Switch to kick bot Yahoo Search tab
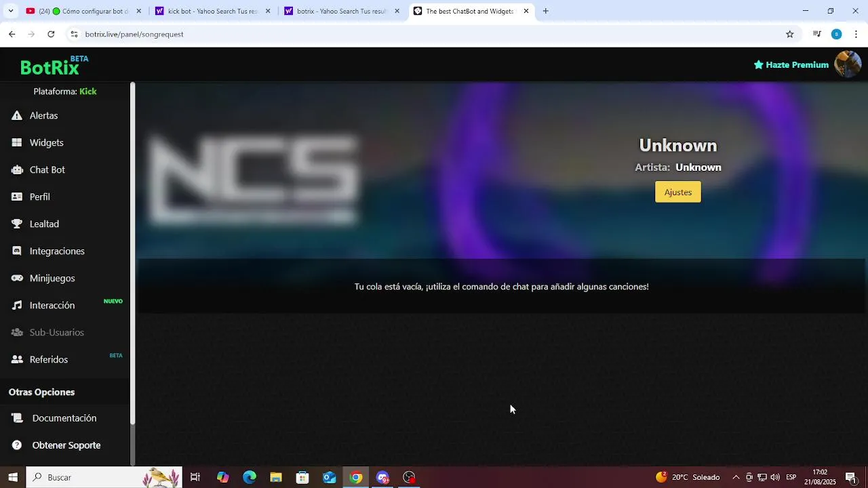This screenshot has height=488, width=868. coord(212,11)
